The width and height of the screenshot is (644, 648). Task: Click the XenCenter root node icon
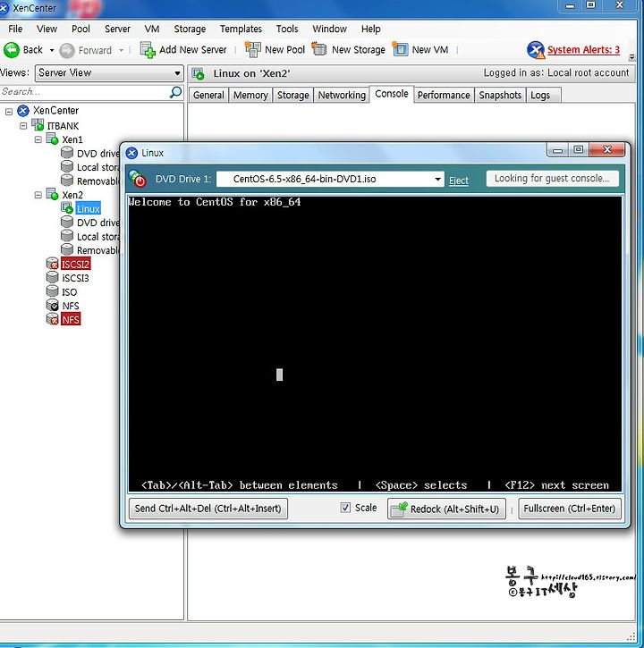[x=23, y=110]
